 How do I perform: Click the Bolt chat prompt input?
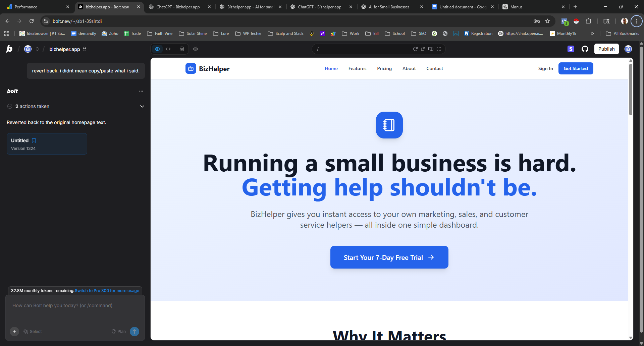point(75,312)
